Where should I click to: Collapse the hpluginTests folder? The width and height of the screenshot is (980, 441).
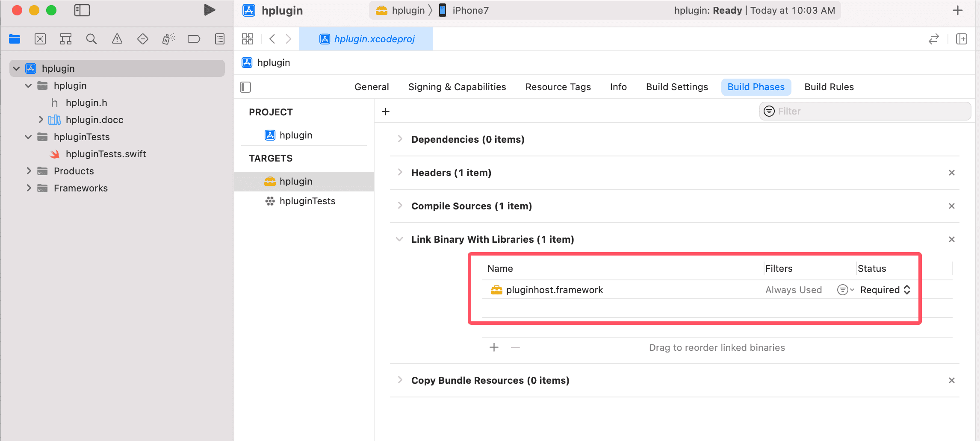pyautogui.click(x=28, y=137)
